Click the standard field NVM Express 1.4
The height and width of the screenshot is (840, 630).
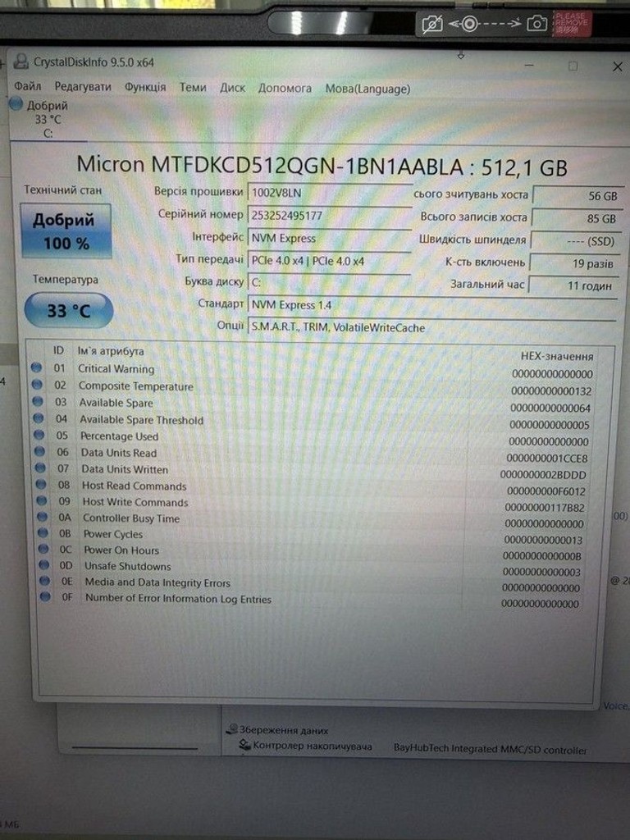pos(431,305)
